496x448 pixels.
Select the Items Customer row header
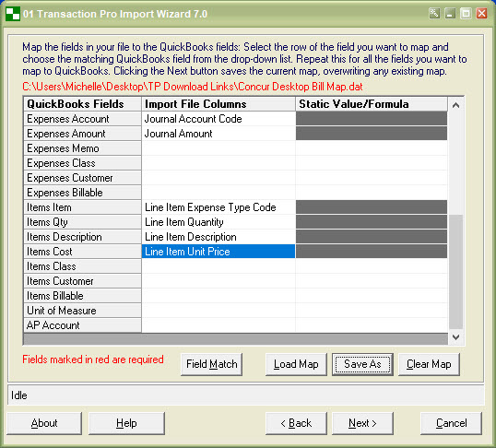(x=82, y=281)
